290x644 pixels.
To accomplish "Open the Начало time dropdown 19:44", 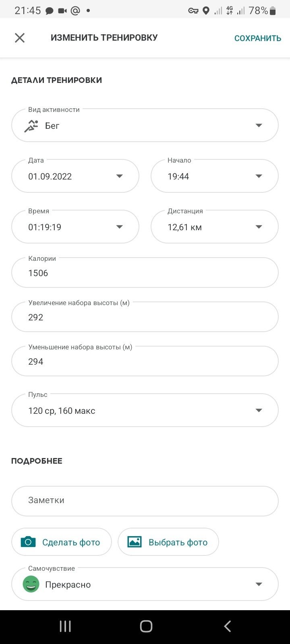I will pyautogui.click(x=215, y=176).
